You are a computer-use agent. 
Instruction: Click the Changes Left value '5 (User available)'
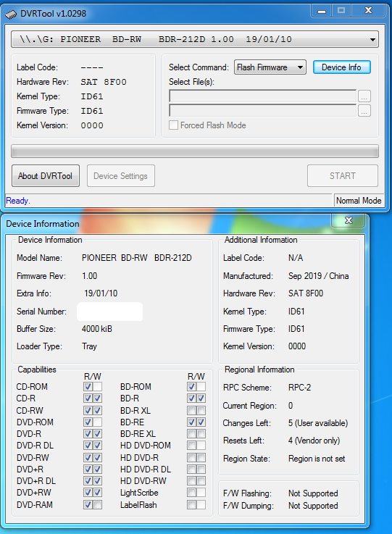coord(318,423)
